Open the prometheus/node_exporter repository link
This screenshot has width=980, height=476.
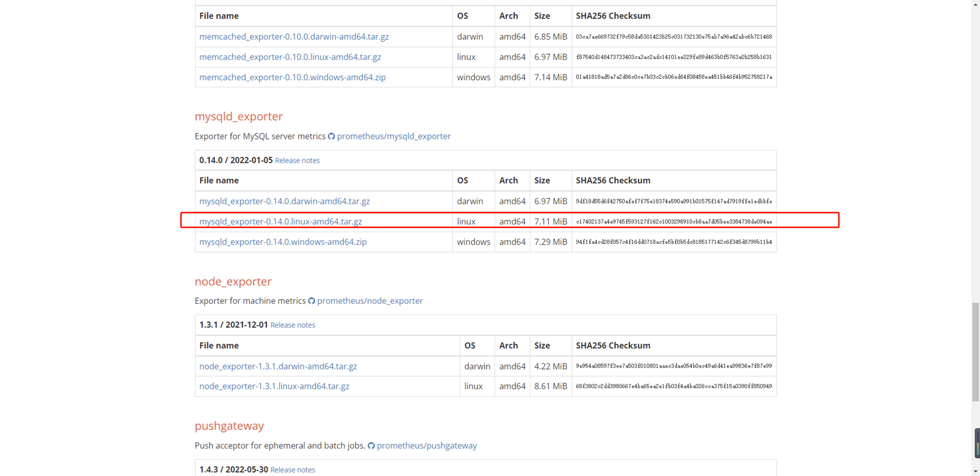369,301
